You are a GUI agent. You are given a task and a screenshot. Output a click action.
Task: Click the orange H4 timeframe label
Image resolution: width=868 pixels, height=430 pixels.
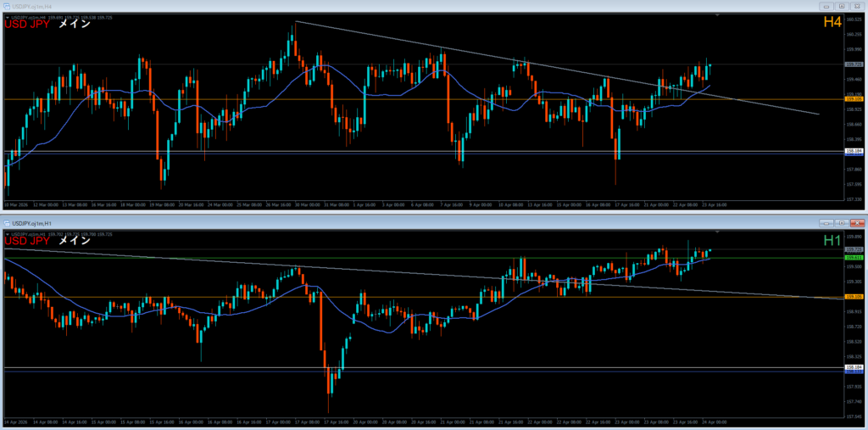[832, 22]
